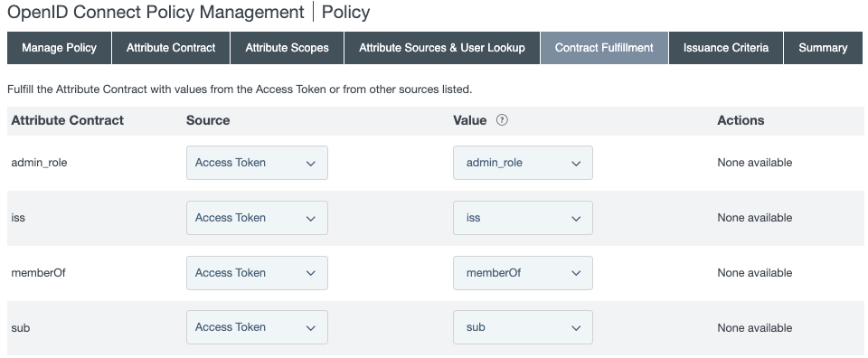Click None available in admin_role row
This screenshot has width=868, height=358.
(754, 163)
